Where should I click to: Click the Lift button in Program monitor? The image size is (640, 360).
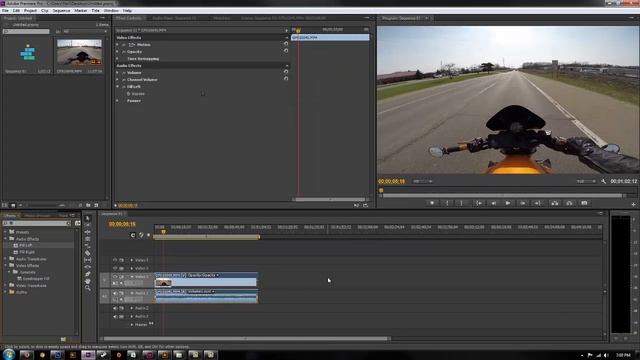point(554,203)
